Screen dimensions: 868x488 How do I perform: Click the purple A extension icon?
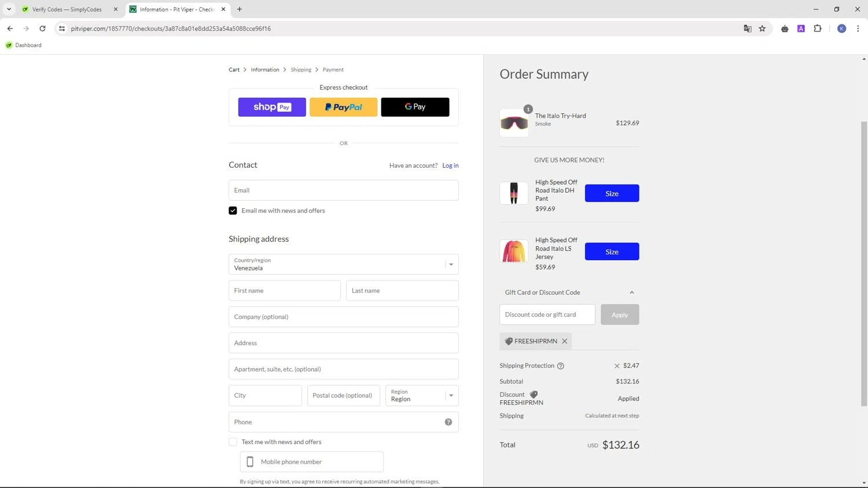click(801, 28)
